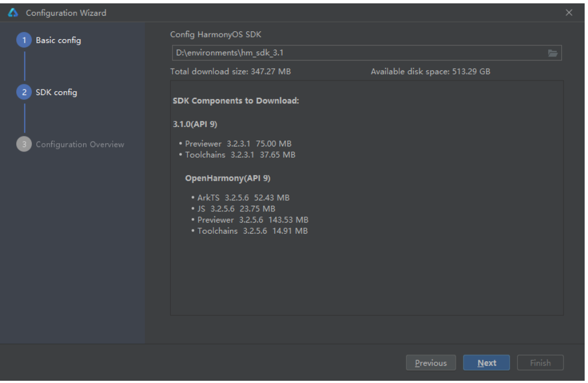Click the Next button
Image resolution: width=588 pixels, height=383 pixels.
(x=486, y=363)
